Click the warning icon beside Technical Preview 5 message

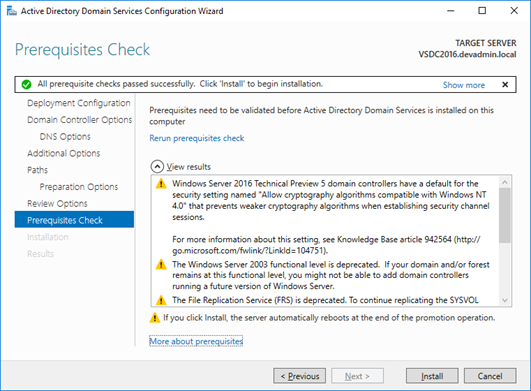tap(161, 183)
